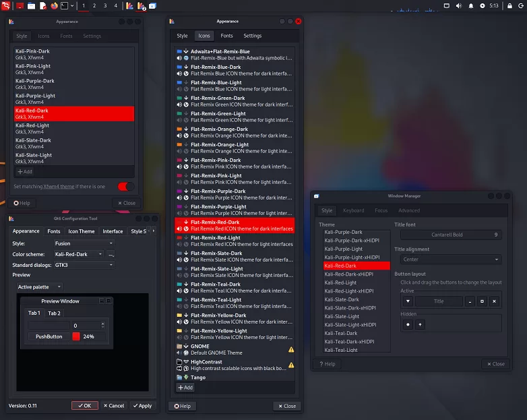Click Cantarell Bold title font button
The image size is (527, 420).
pos(451,235)
